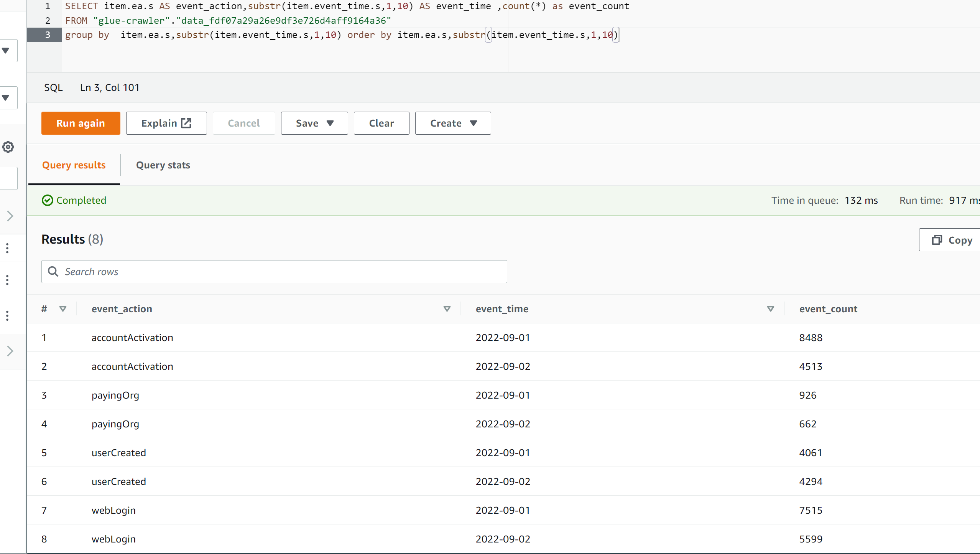Open the Save dropdown caret
Screen dimensions: 980x554
coord(330,123)
